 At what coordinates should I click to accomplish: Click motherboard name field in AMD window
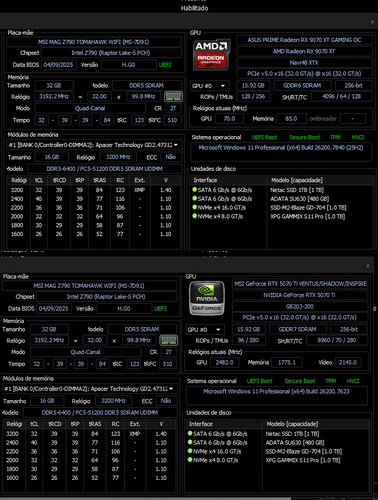tap(94, 42)
